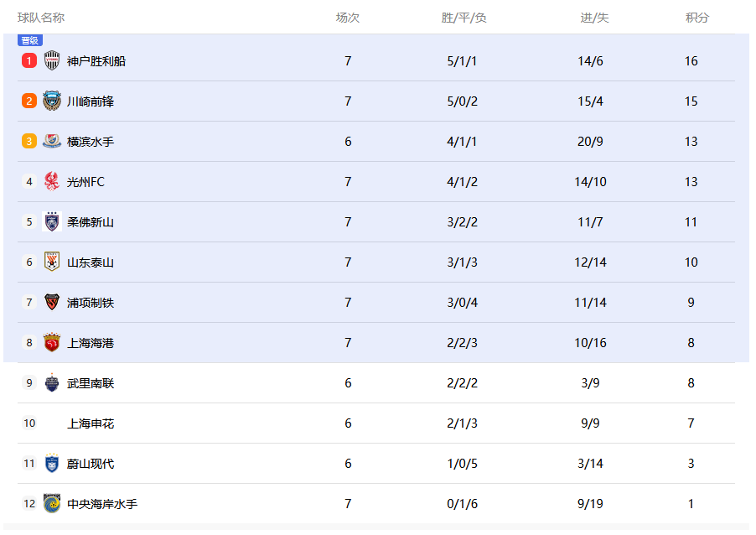Open the 上海申花 team name link
The width and height of the screenshot is (756, 535).
click(x=91, y=423)
